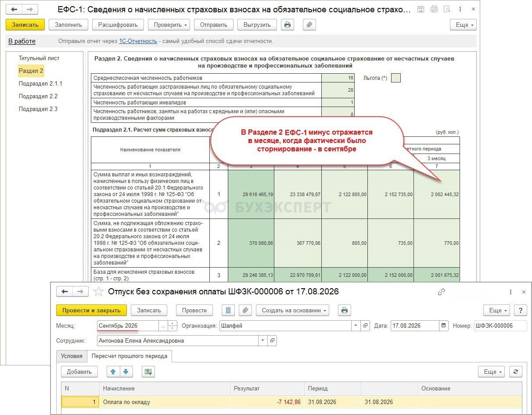Open Подраздел 2.1.1 in the sections list
532x415 pixels.
(40, 83)
